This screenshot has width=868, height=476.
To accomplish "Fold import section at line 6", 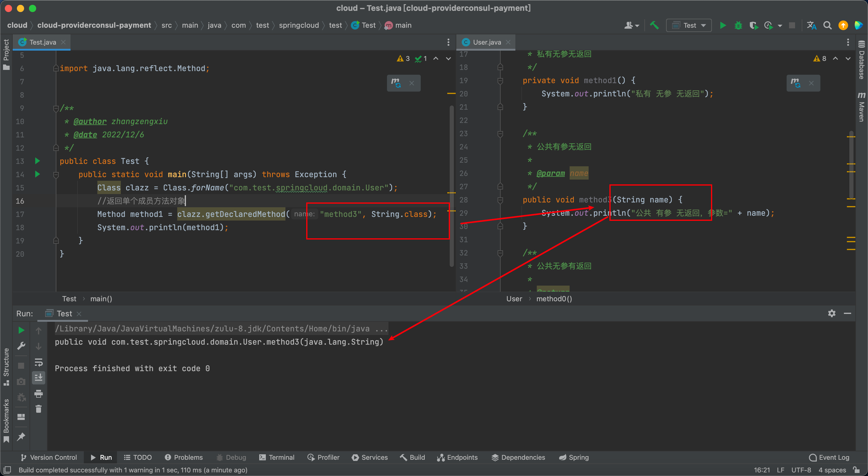I will (56, 68).
